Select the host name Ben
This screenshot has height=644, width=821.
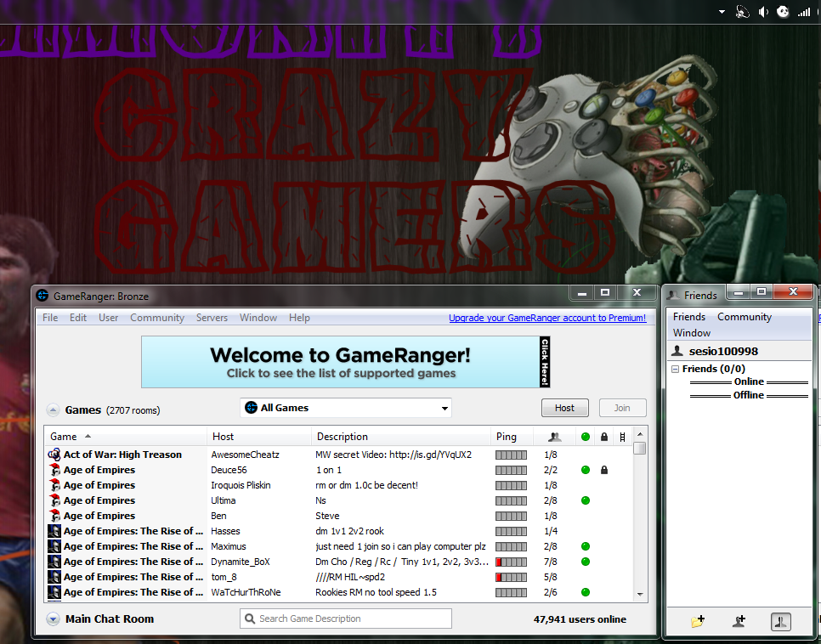tap(219, 516)
